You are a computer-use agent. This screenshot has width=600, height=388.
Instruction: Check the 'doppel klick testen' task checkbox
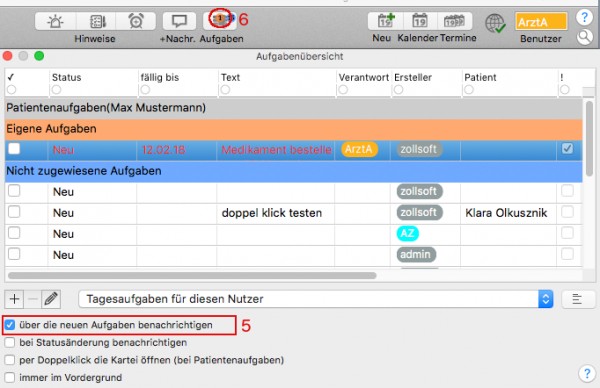14,212
